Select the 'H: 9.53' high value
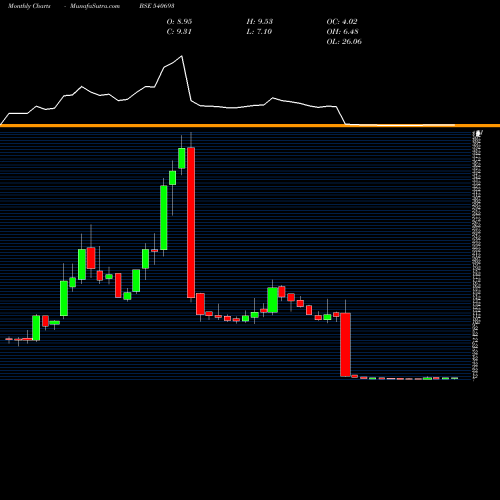This screenshot has height=500, width=500. point(260,22)
